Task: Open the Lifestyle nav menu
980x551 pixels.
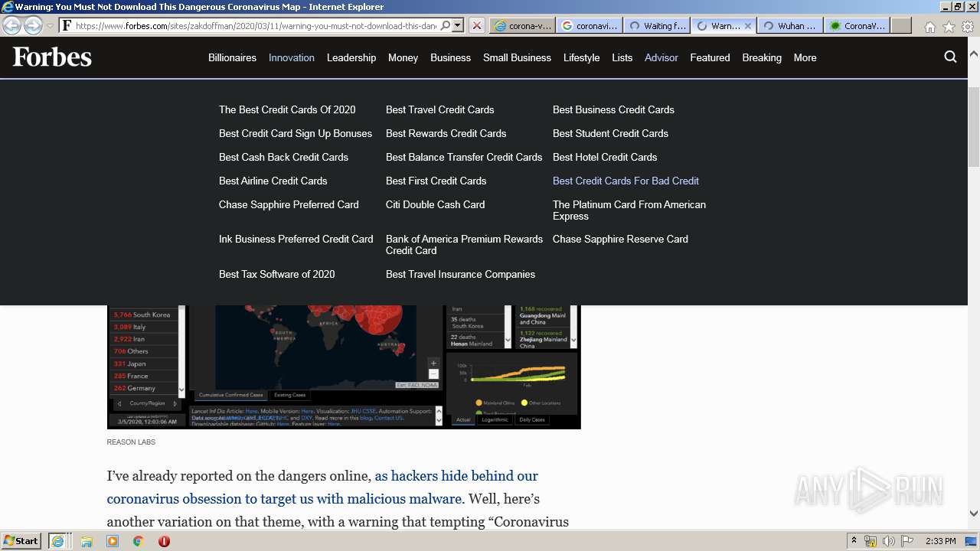Action: pos(581,57)
